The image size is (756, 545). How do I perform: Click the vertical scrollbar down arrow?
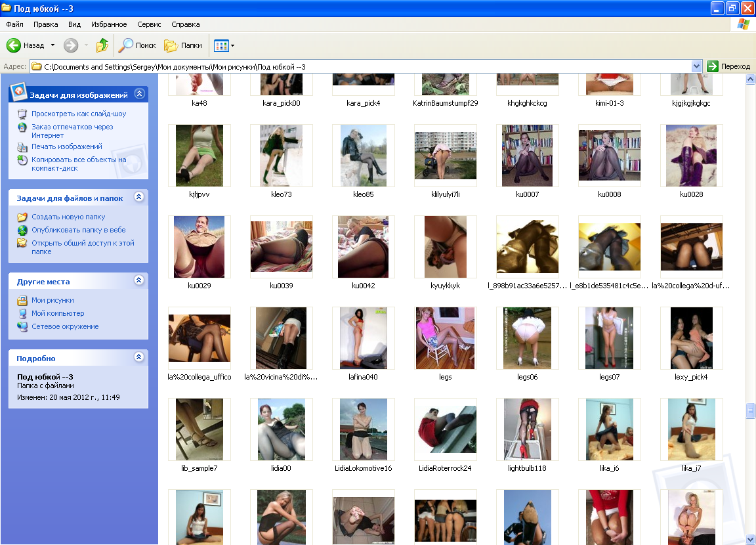(750, 539)
